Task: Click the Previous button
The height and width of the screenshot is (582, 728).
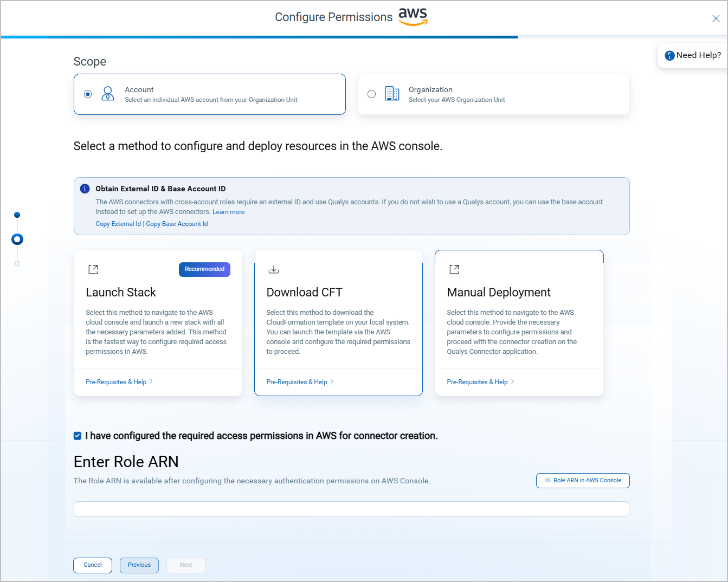Action: pyautogui.click(x=139, y=565)
